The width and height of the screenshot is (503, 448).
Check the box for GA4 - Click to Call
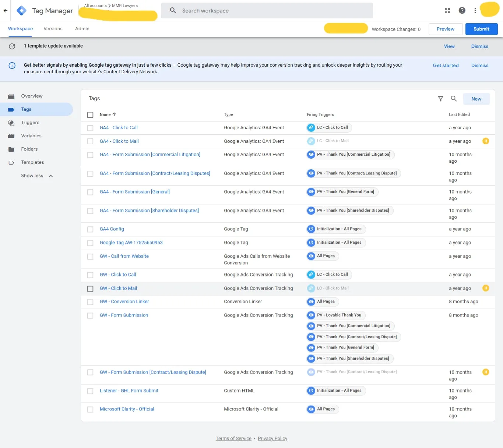coord(90,128)
